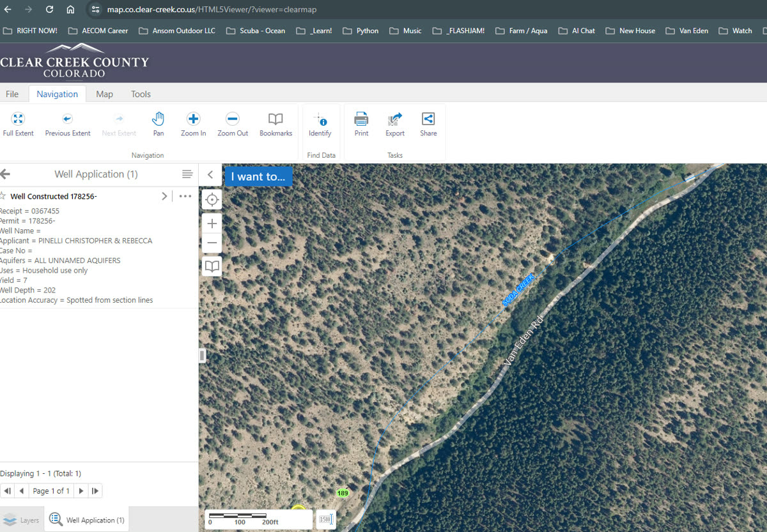Go to the previous results page

(22, 491)
